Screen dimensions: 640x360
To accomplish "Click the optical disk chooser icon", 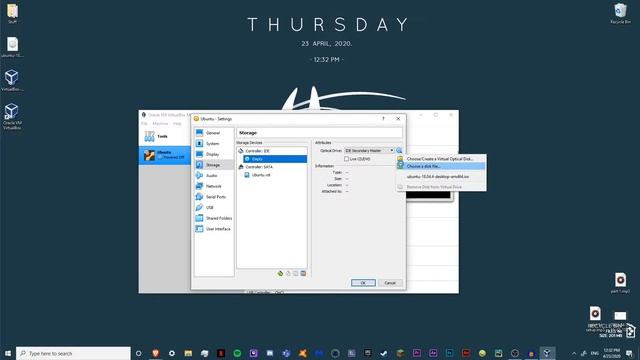I will click(399, 151).
